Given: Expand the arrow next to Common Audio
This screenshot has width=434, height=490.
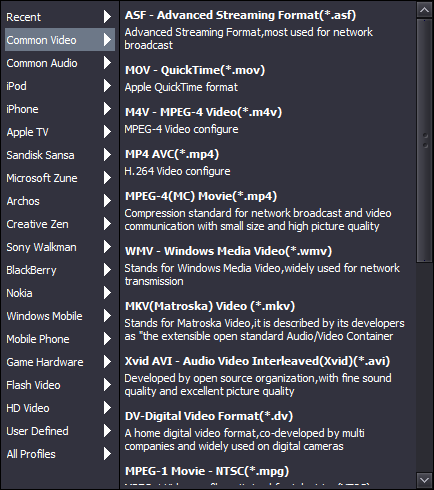Looking at the screenshot, I should 107,63.
